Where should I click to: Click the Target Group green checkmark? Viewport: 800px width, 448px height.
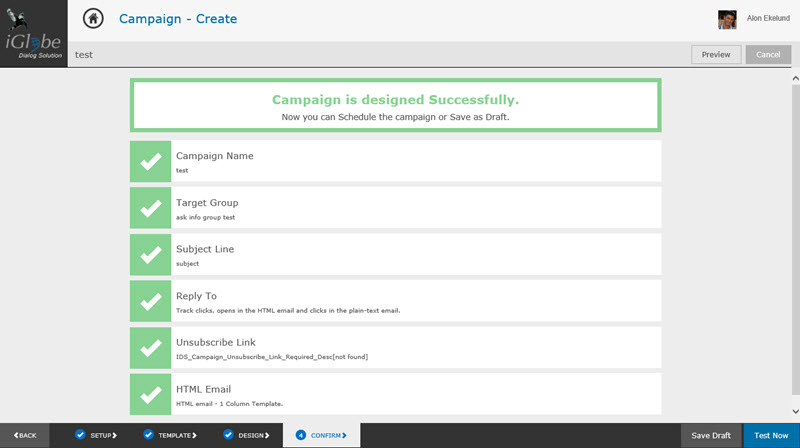[x=151, y=208]
